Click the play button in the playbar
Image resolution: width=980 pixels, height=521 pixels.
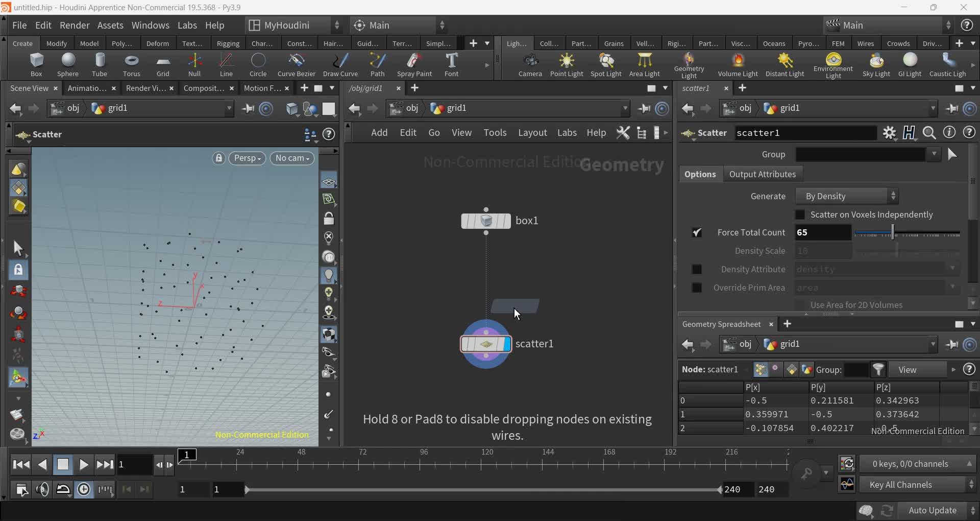coord(83,464)
